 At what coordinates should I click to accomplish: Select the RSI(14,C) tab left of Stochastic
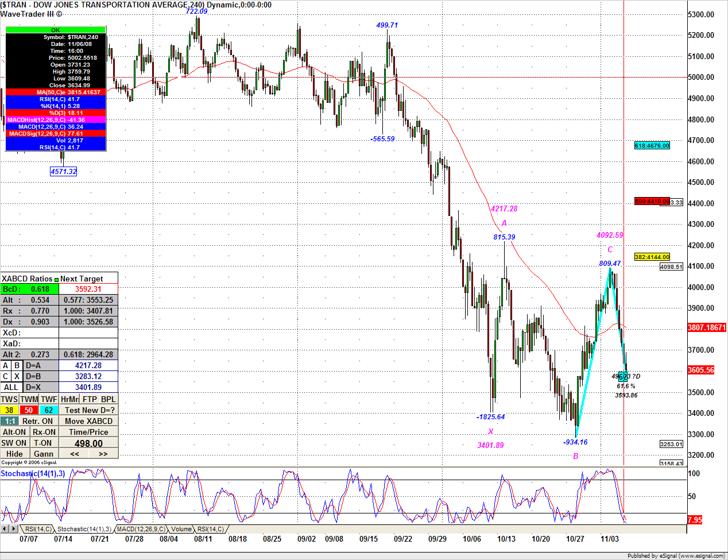(x=38, y=529)
